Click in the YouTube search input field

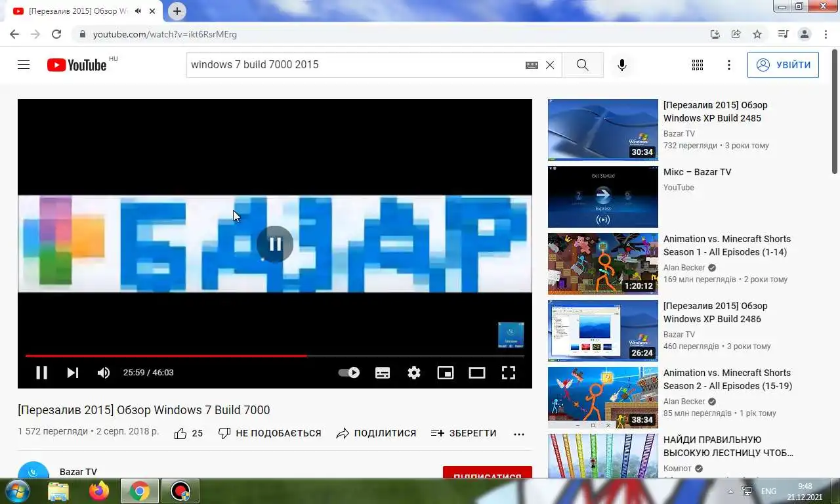354,65
